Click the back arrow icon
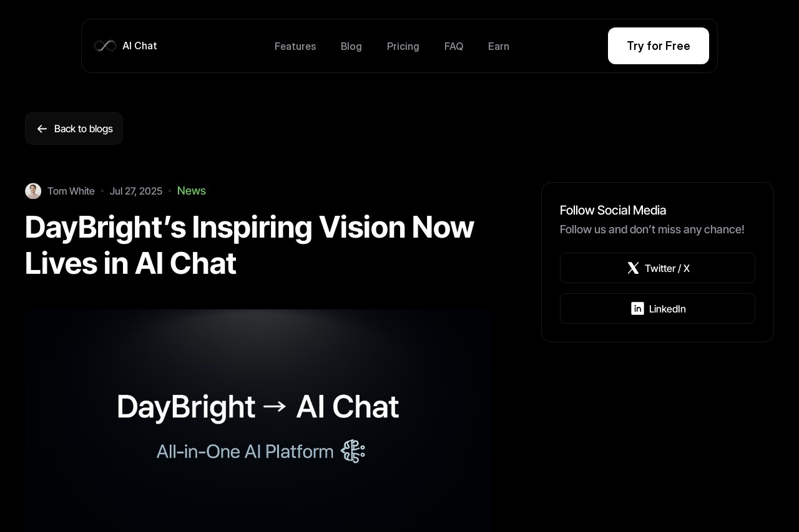Viewport: 799px width, 532px height. pyautogui.click(x=42, y=128)
